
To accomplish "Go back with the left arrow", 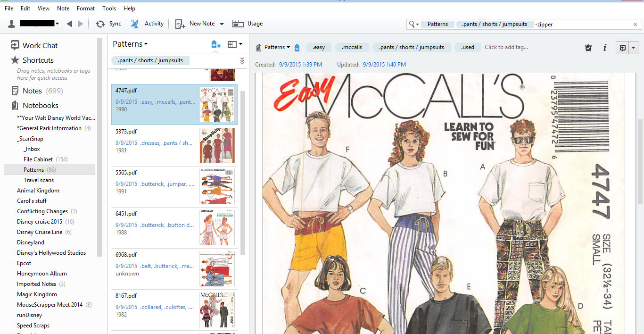I will point(69,24).
